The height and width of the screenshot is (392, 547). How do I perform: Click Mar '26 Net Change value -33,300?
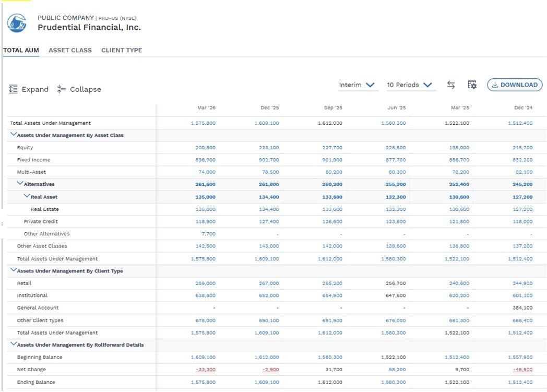[x=206, y=370]
